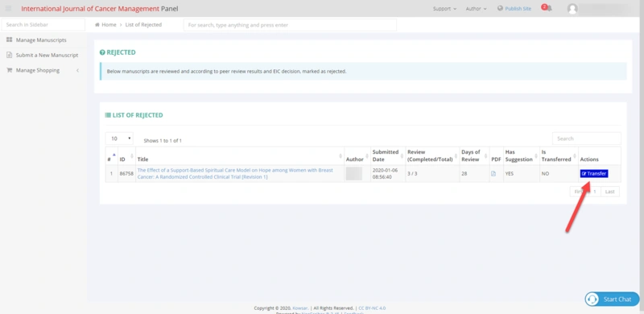
Task: Open the rows-per-page dropdown showing 10
Action: point(119,138)
